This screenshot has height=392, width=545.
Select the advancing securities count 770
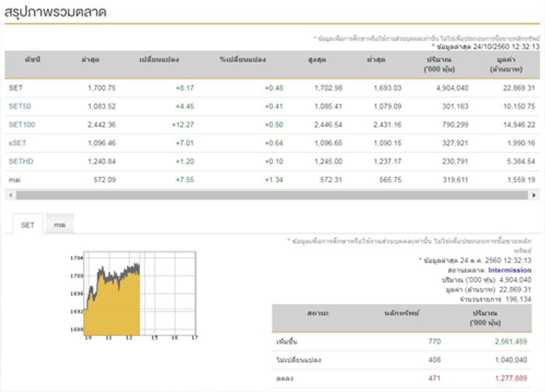click(x=434, y=341)
